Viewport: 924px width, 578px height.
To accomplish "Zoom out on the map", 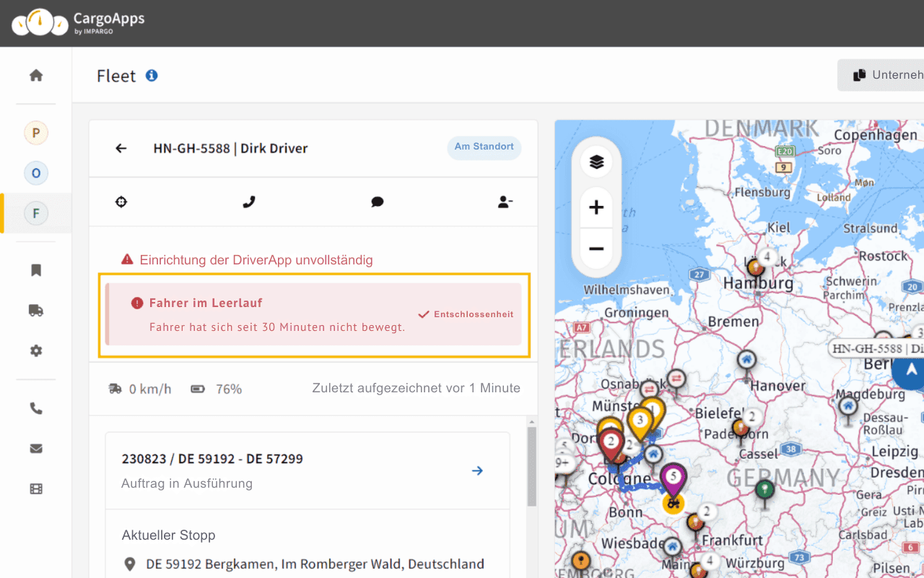I will coord(596,249).
